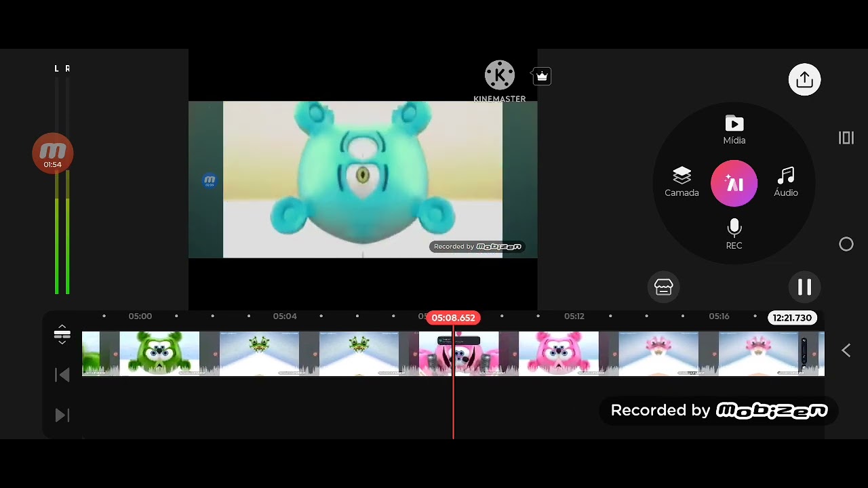
Task: Select the green gummy bear clip
Action: 159,353
